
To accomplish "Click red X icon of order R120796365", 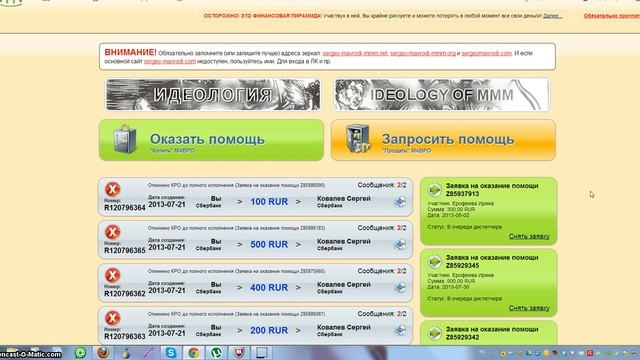I will tap(113, 232).
